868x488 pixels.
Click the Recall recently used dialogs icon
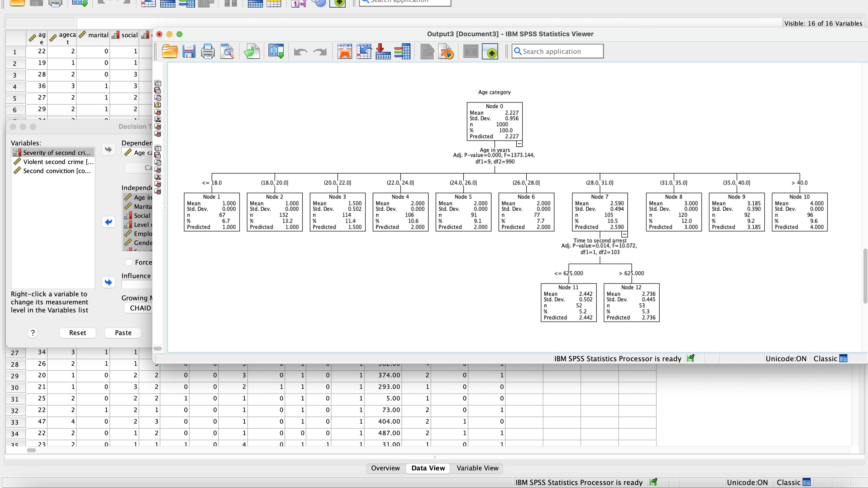(x=276, y=52)
